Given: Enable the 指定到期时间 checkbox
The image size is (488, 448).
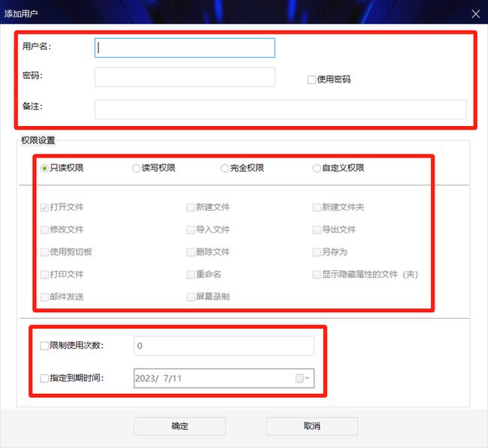Looking at the screenshot, I should [x=44, y=378].
